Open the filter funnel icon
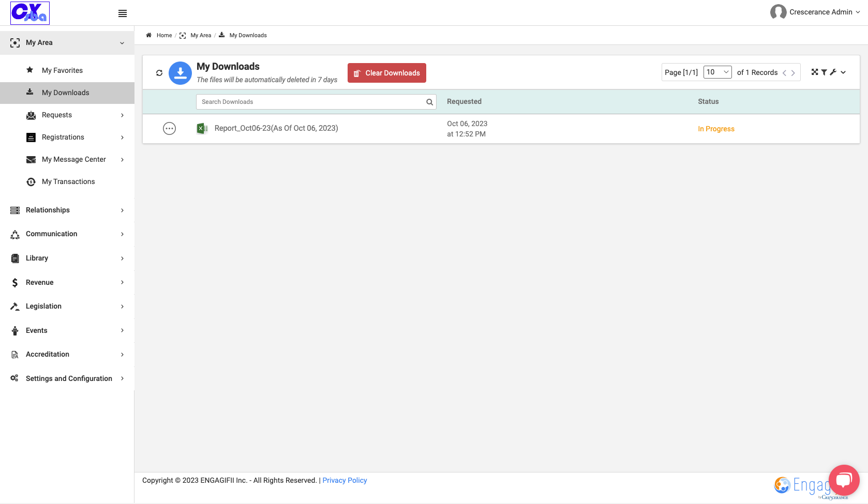This screenshot has height=504, width=868. tap(824, 72)
